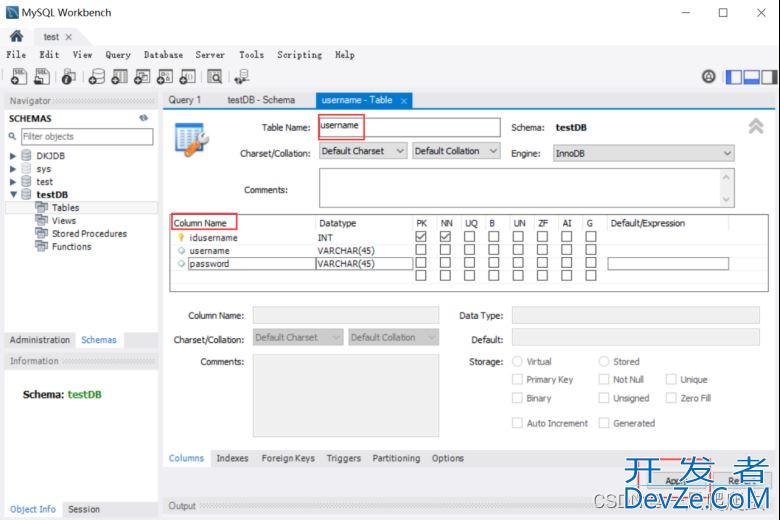Switch to Partitioning tab
The image size is (780, 520).
tap(396, 458)
